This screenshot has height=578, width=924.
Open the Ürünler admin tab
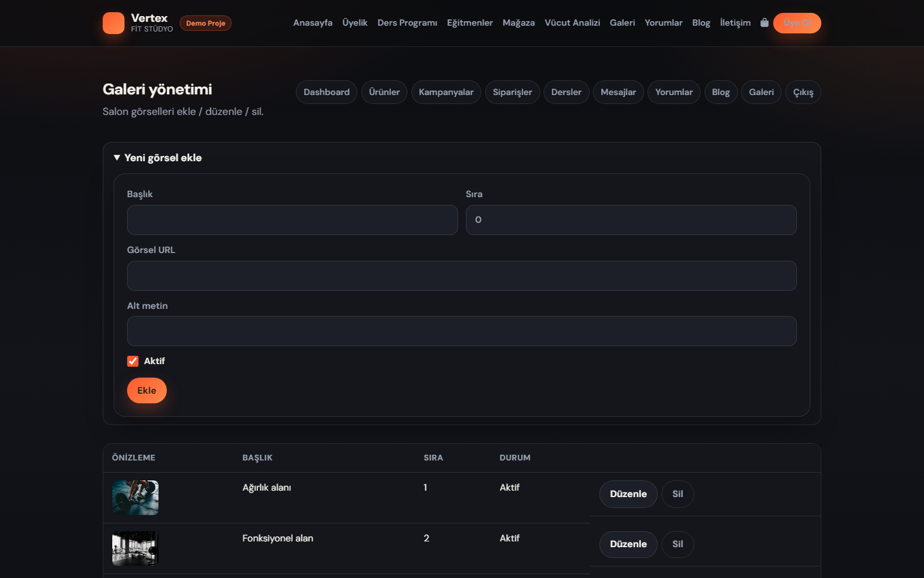coord(384,92)
